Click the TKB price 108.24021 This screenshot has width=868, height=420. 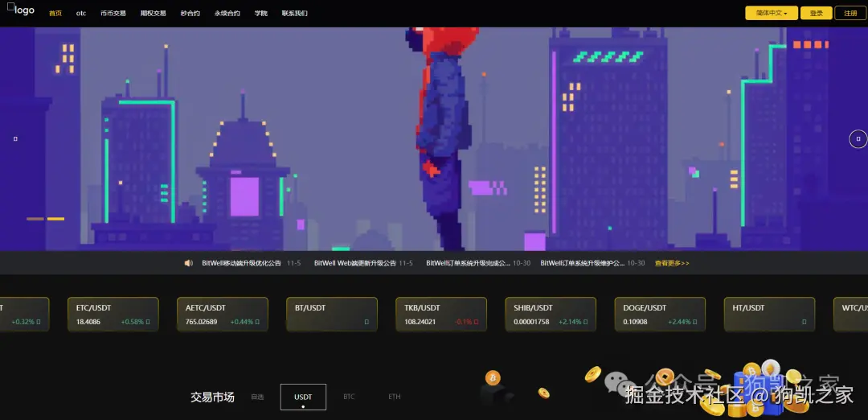[x=420, y=322]
